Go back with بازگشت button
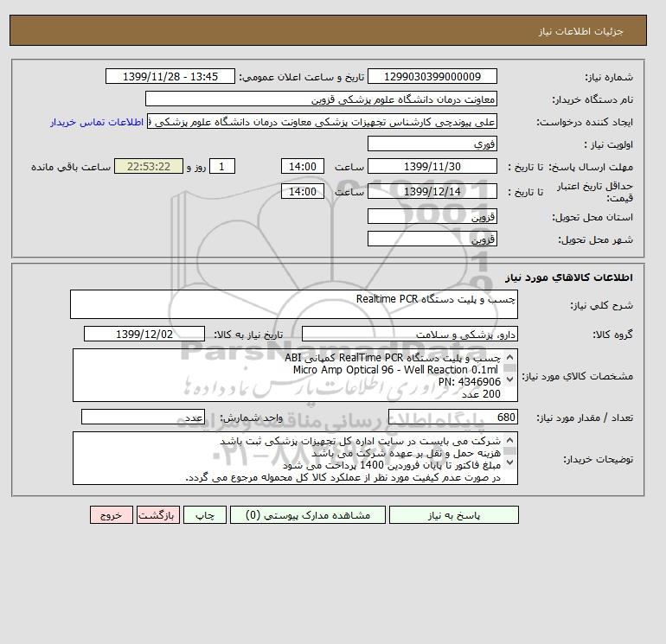The width and height of the screenshot is (666, 644). 158,515
